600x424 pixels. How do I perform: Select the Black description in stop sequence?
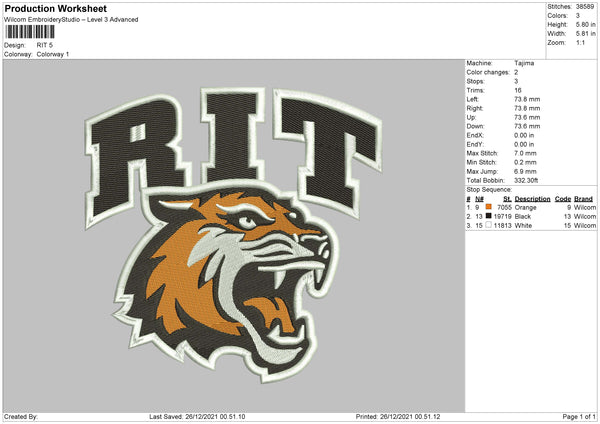523,217
